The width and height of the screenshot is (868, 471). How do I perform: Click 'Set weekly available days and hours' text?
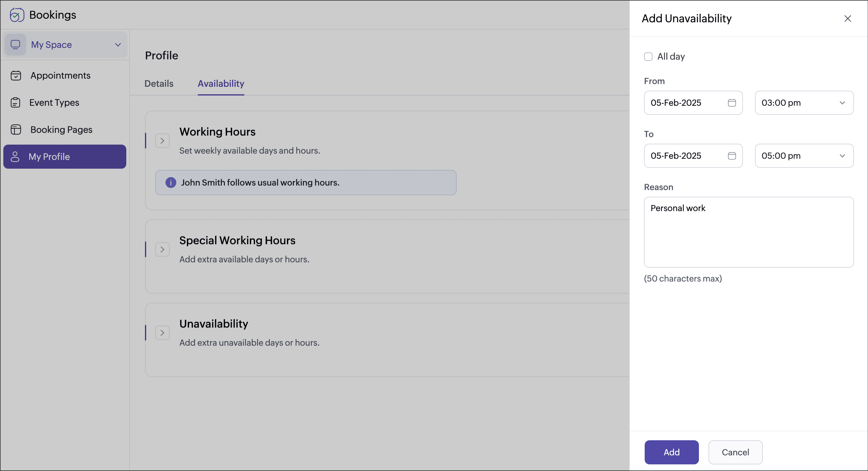pos(250,151)
